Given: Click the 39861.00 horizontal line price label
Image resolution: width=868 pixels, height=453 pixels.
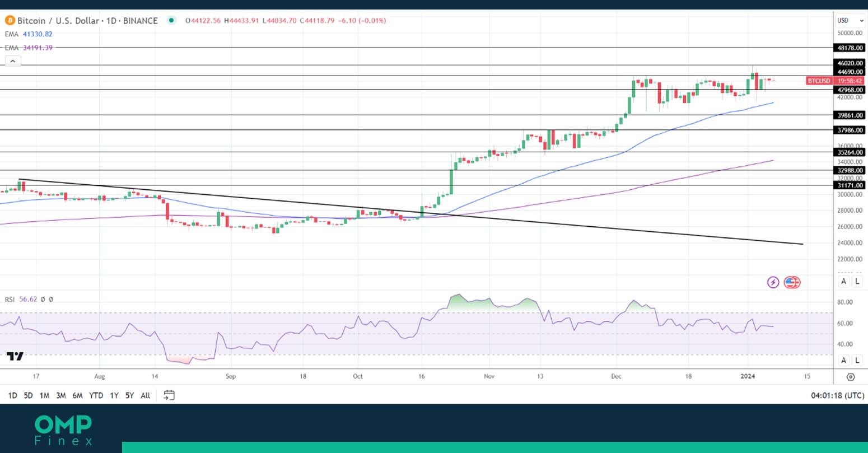Looking at the screenshot, I should (850, 115).
